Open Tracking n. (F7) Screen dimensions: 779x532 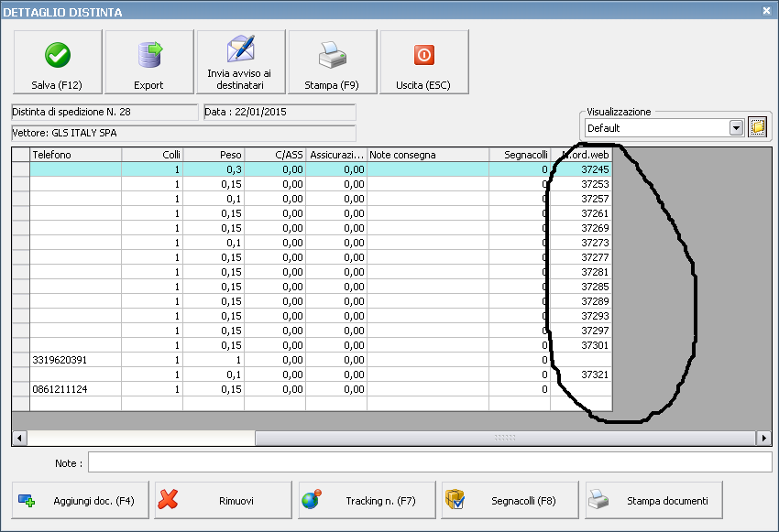(x=367, y=501)
